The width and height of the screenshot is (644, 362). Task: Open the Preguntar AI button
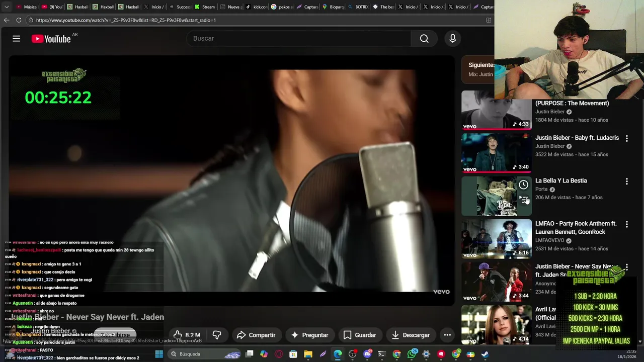click(x=309, y=335)
